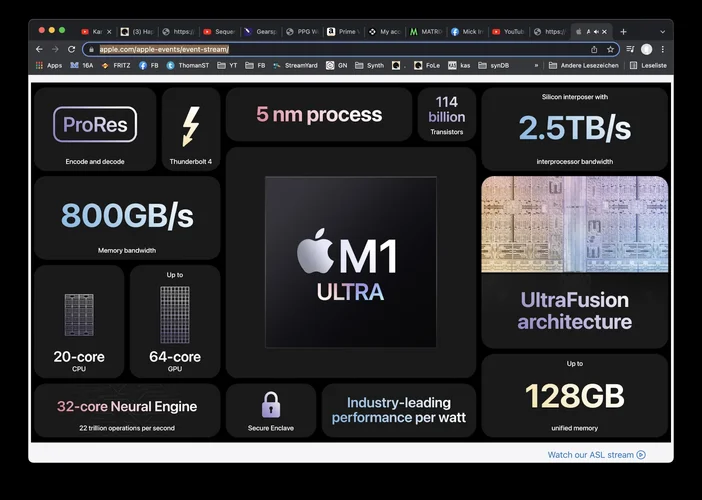702x500 pixels.
Task: Click the '2.5TB/s' text
Action: click(575, 128)
